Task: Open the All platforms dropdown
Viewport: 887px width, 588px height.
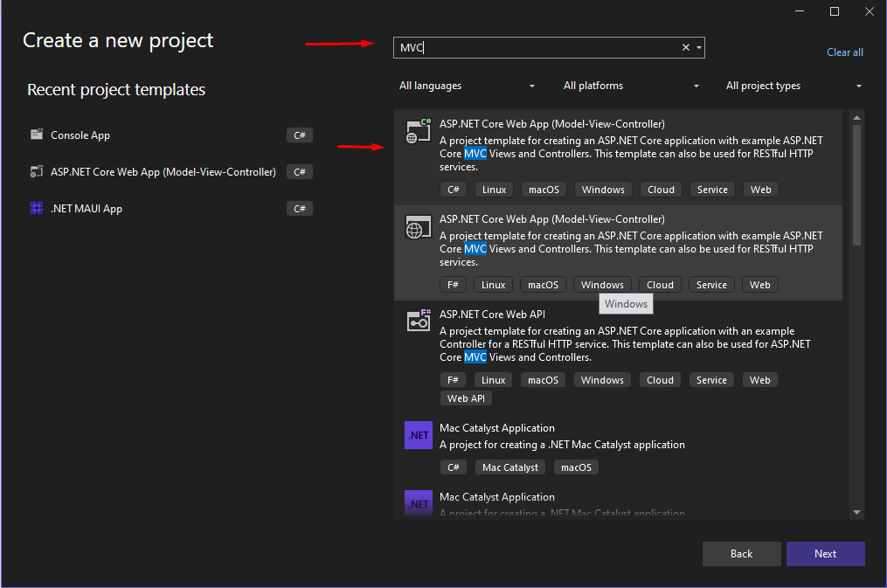Action: [631, 86]
